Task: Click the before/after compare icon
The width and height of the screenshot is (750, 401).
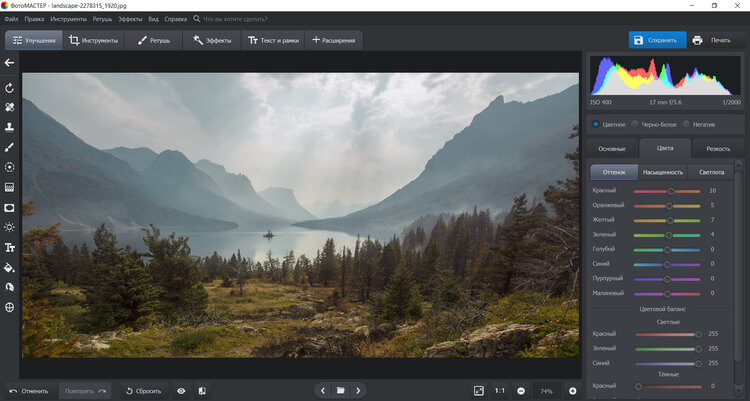Action: tap(202, 390)
